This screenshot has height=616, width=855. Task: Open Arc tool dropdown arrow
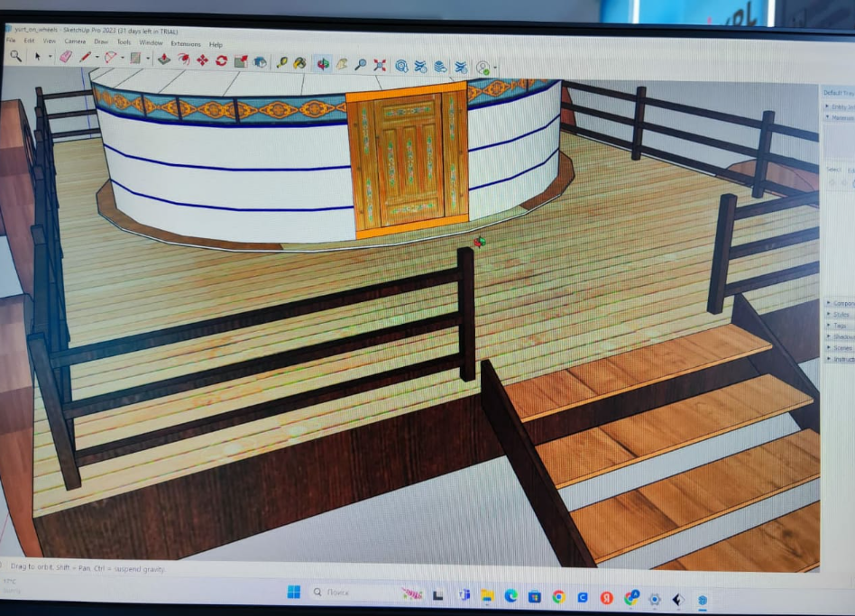click(x=122, y=58)
